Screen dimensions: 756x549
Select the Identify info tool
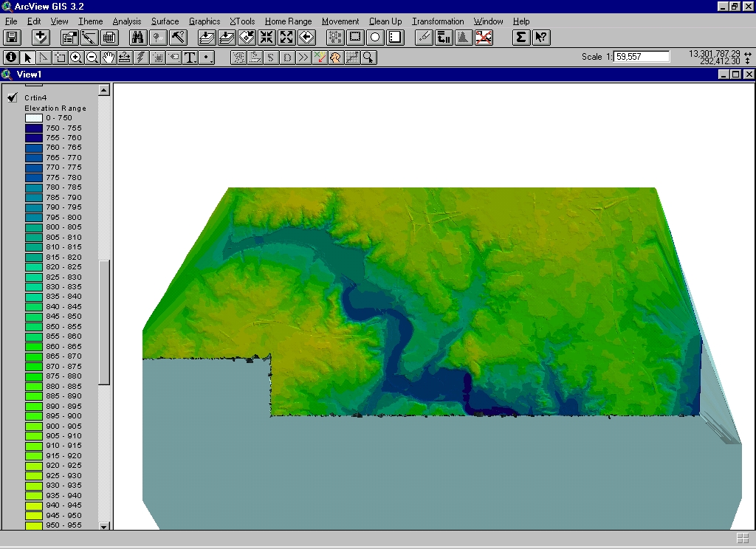[11, 58]
